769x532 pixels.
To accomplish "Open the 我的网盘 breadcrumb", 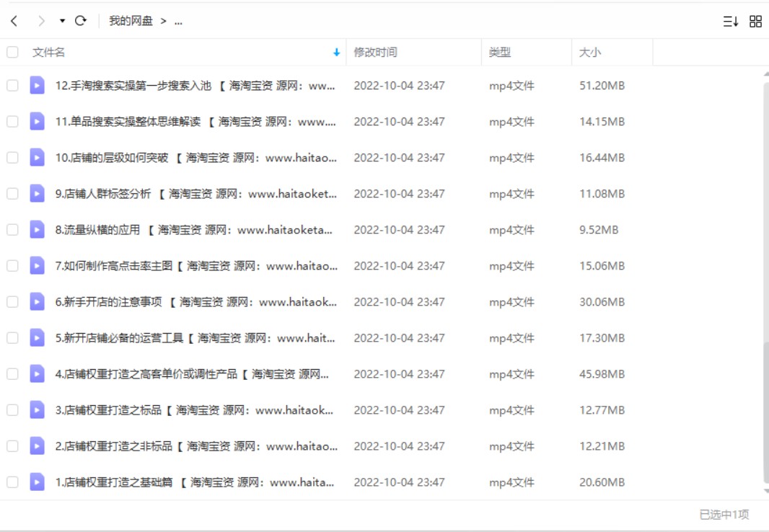I will (x=131, y=21).
